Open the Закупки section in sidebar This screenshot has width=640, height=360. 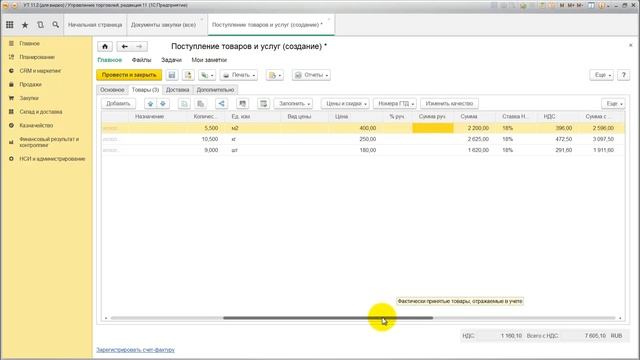(x=29, y=98)
